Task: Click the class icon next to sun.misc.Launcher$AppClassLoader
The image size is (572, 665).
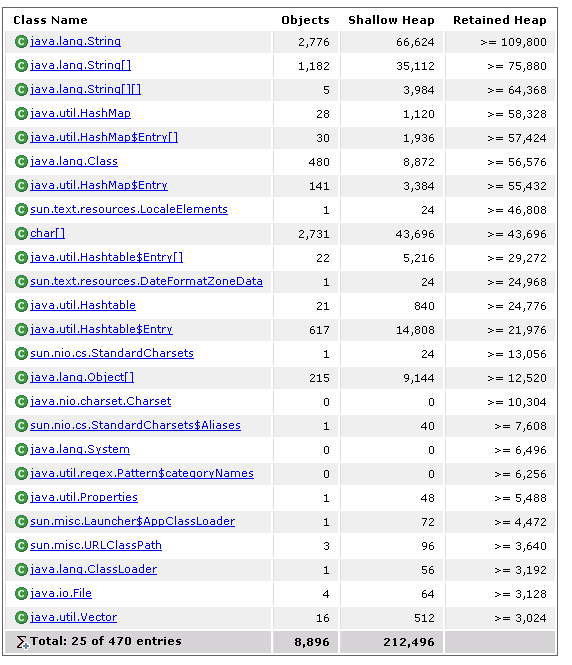Action: coord(21,521)
